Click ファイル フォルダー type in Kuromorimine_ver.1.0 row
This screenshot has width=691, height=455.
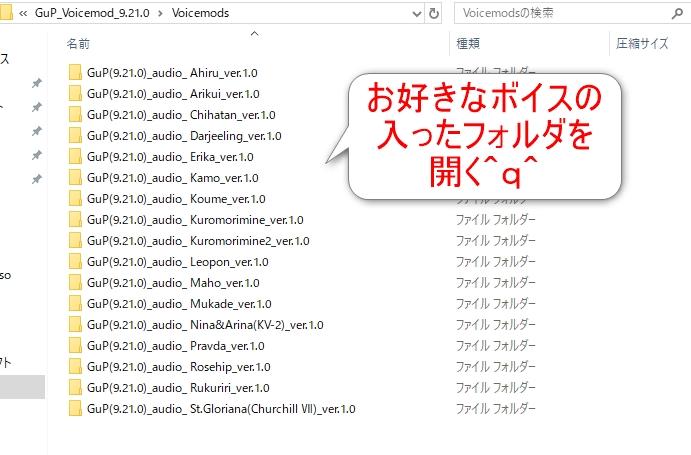tap(495, 220)
